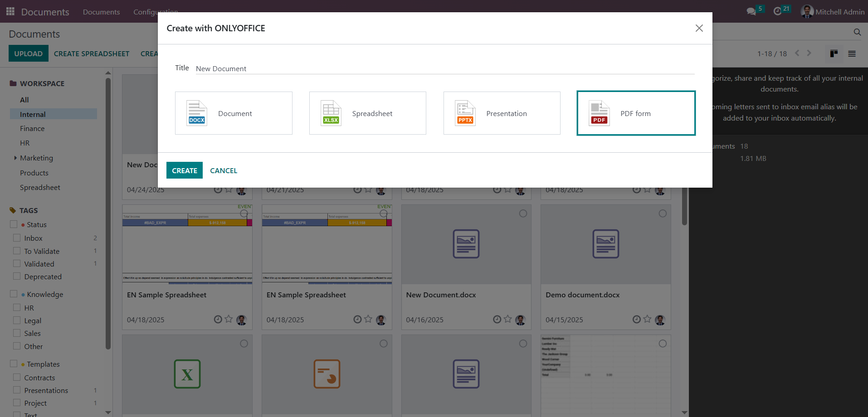868x417 pixels.
Task: Check the Validated tag checkbox
Action: click(x=17, y=263)
